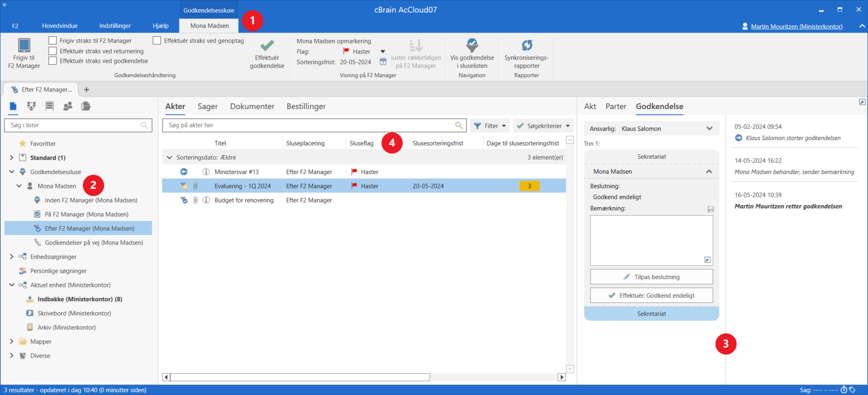Select Godkendelser på vej (Mona Madsen) item
This screenshot has height=395, width=868.
94,242
